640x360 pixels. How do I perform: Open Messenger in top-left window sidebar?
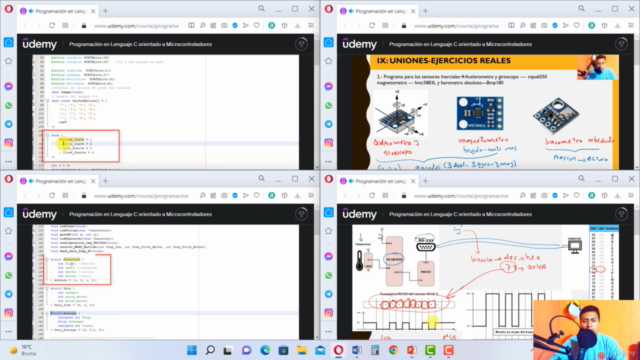[9, 87]
